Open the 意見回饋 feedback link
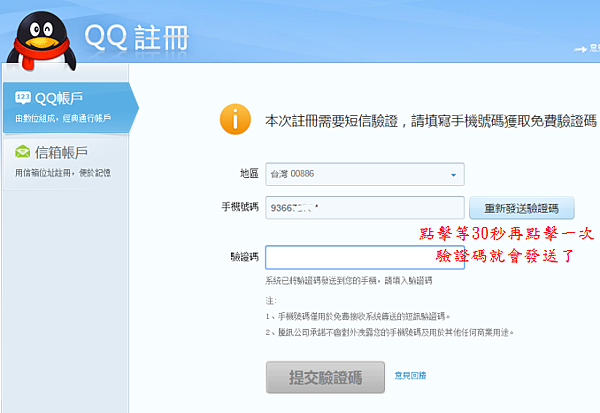 coord(410,375)
